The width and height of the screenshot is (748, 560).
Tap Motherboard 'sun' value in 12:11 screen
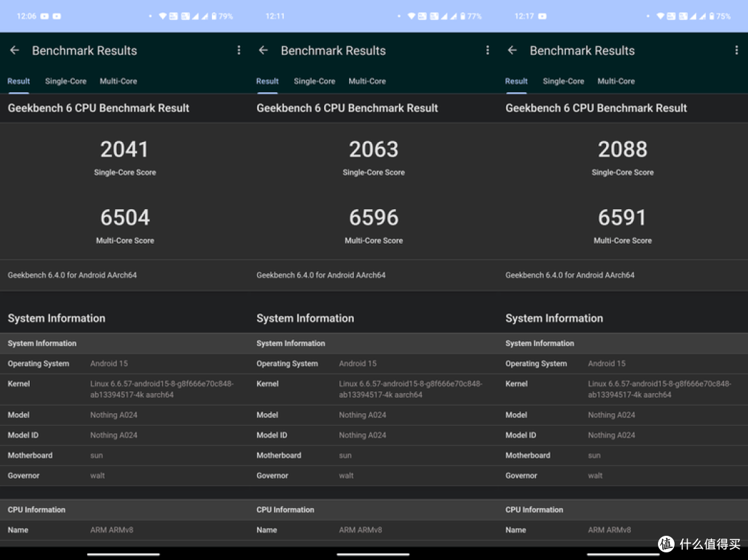coord(346,455)
